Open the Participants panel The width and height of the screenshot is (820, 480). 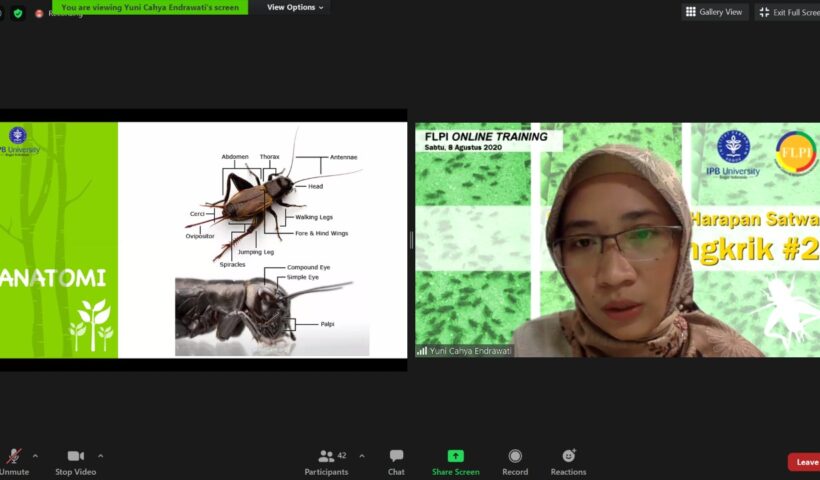(327, 460)
